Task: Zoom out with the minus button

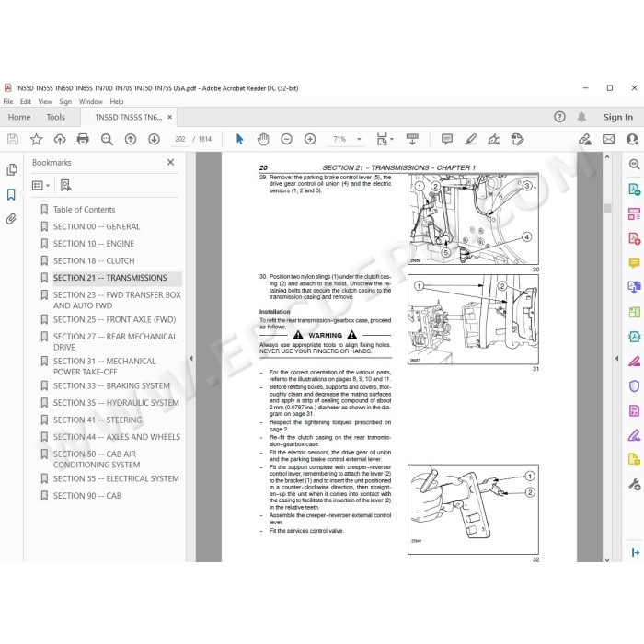Action: click(x=286, y=139)
